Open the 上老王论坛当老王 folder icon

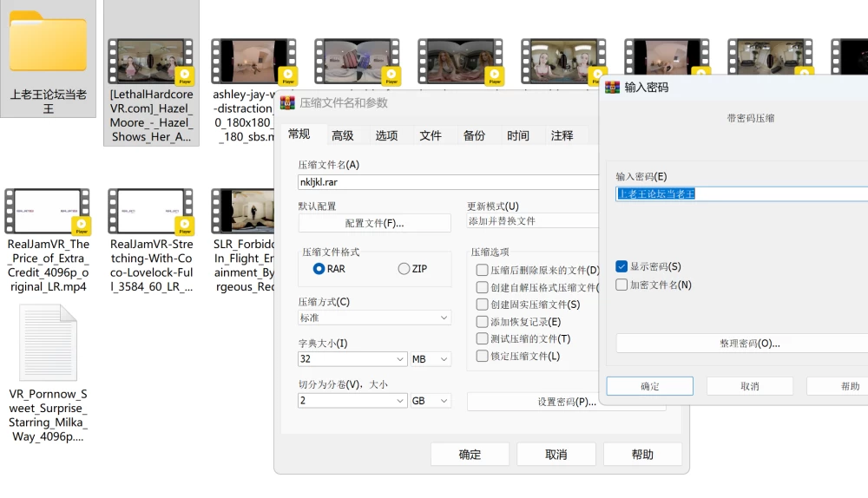click(48, 42)
